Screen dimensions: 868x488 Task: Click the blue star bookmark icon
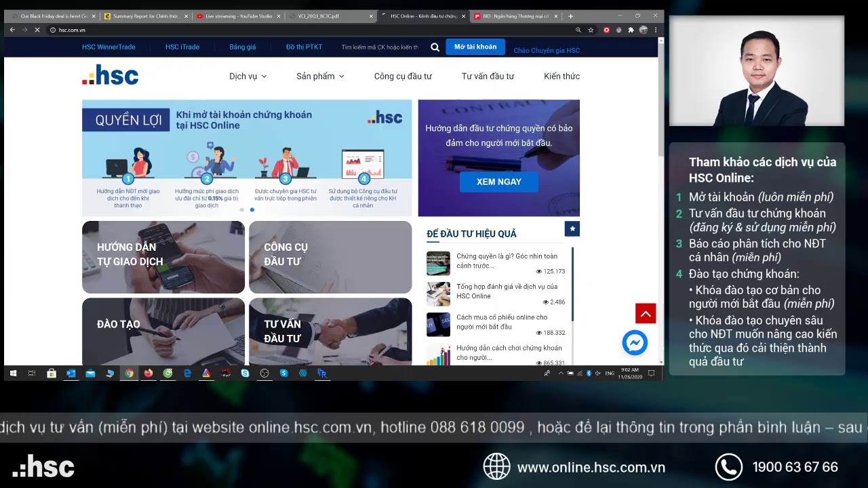[x=572, y=229]
